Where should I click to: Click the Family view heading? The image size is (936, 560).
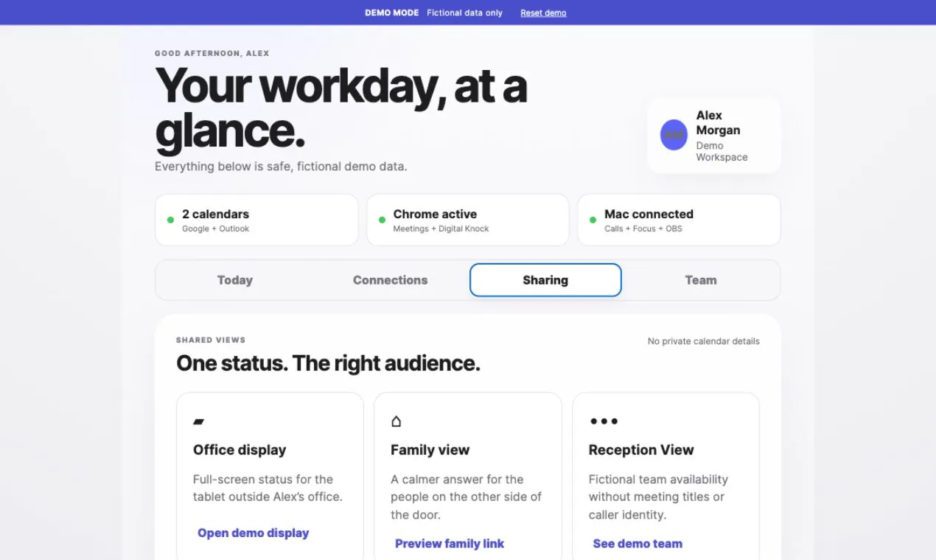[430, 449]
